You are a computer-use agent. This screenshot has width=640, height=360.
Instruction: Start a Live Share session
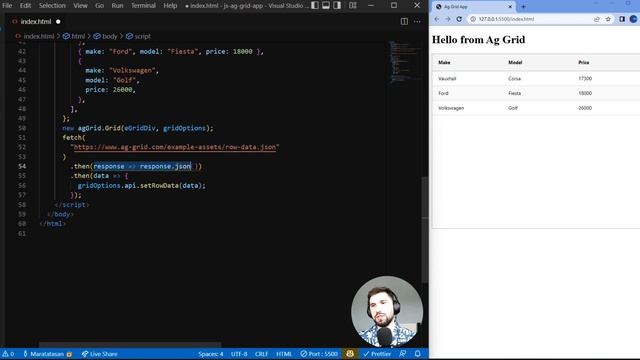tap(99, 354)
